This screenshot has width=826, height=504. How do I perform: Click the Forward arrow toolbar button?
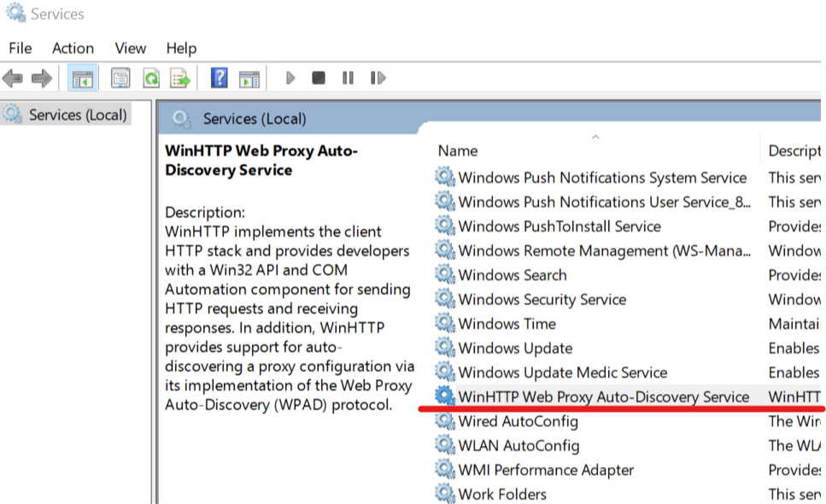tap(42, 79)
